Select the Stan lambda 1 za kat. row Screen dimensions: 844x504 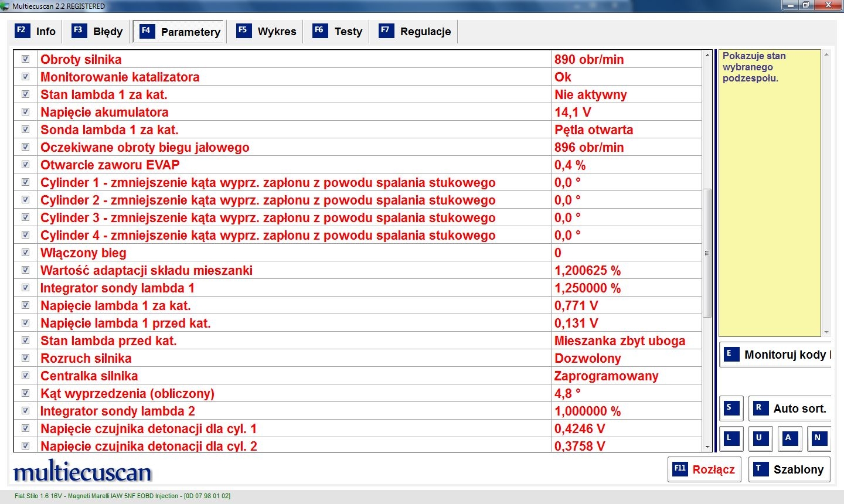[x=358, y=94]
